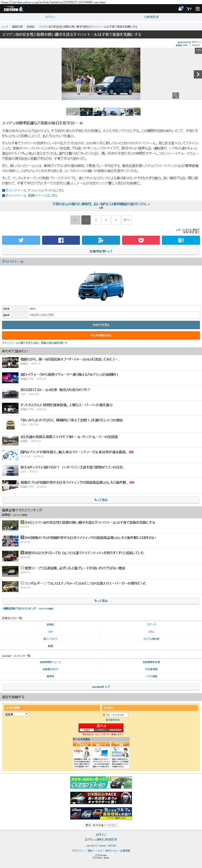Go to トップ breadcrumb
The image size is (202, 868).
(5, 27)
